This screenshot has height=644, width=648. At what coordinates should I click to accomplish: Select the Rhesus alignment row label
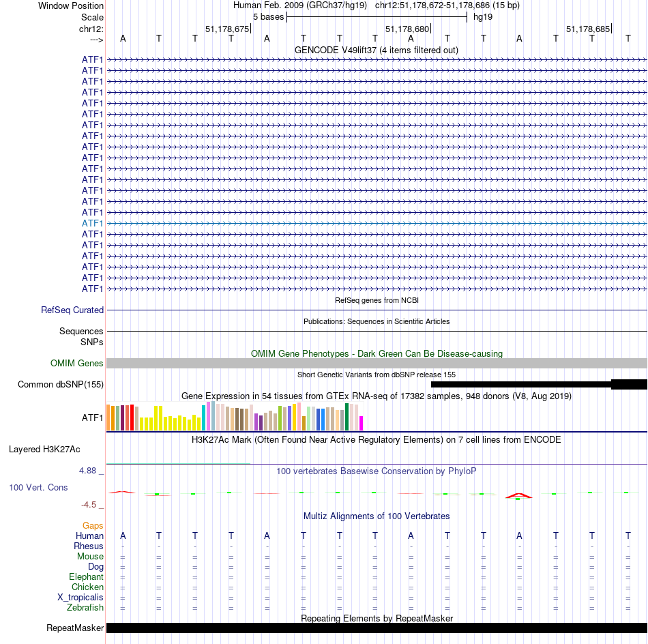[x=89, y=546]
